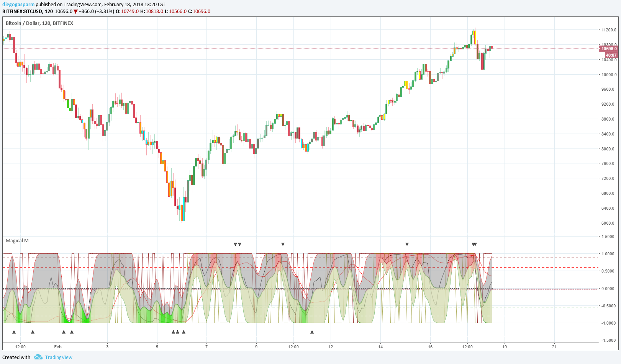Click the TradingView cloud logo icon
The image size is (621, 364).
pyautogui.click(x=38, y=357)
